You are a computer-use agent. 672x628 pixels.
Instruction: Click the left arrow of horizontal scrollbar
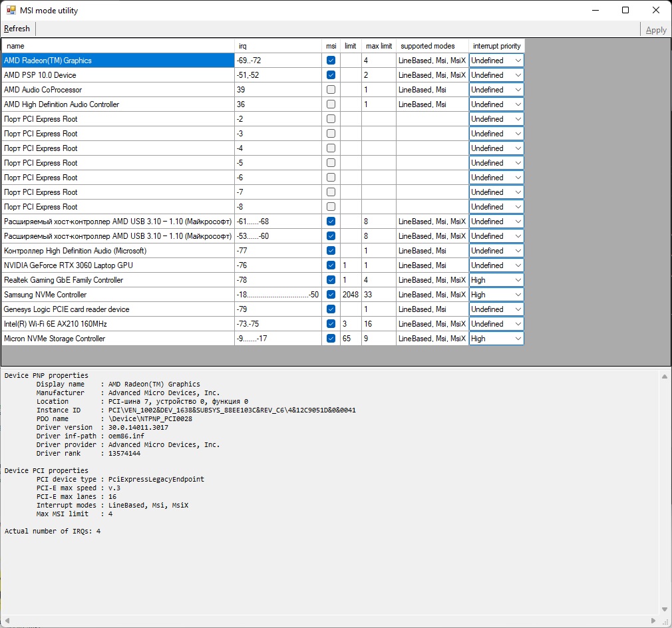pyautogui.click(x=7, y=620)
